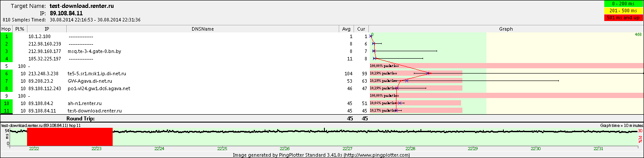644x158 pixels.
Task: Select hop 5 number cell
Action: [7, 66]
